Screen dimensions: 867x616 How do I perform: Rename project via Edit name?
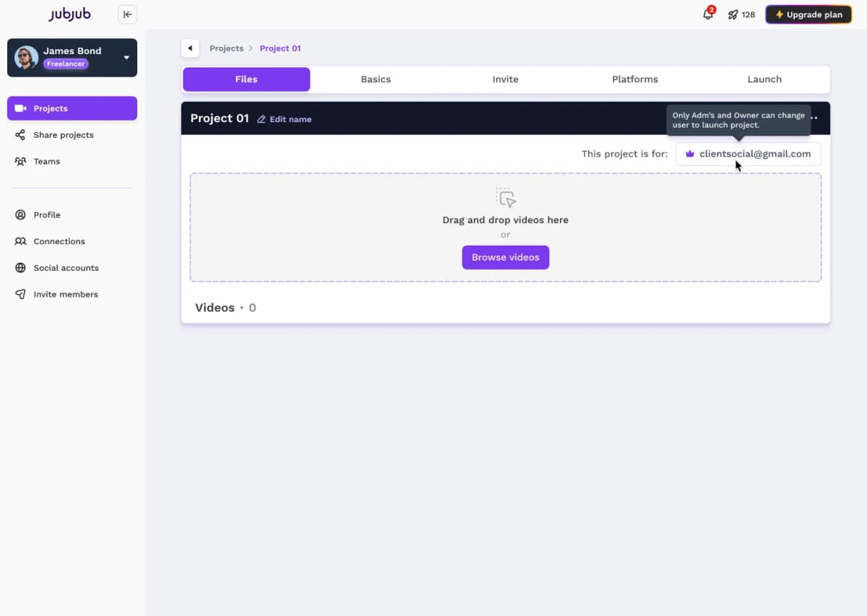[x=284, y=118]
